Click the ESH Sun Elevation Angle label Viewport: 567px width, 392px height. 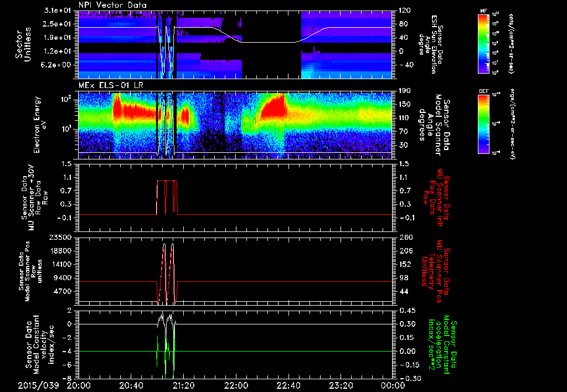click(431, 44)
